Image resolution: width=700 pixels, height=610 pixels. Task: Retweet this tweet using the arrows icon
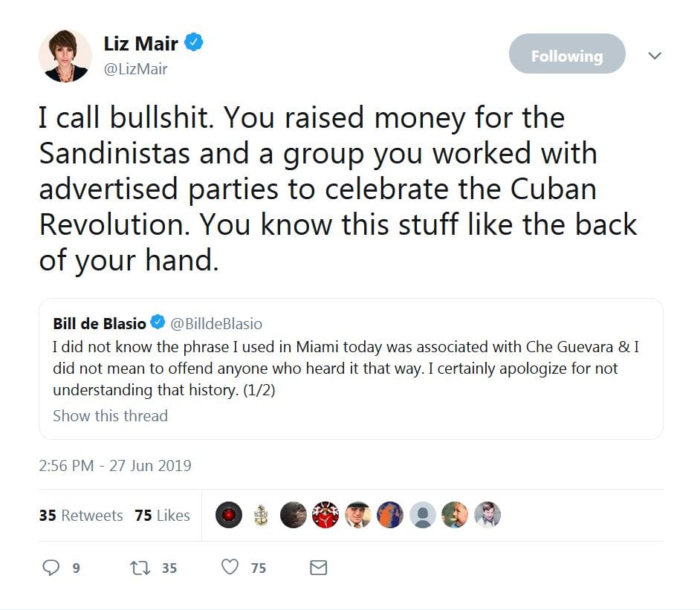[x=139, y=568]
